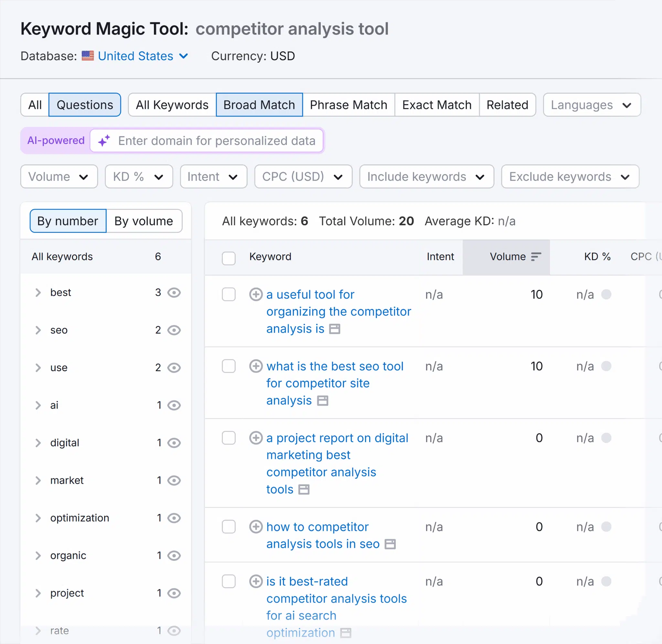Toggle eye icon for 'ai' group
The image size is (662, 644).
174,405
